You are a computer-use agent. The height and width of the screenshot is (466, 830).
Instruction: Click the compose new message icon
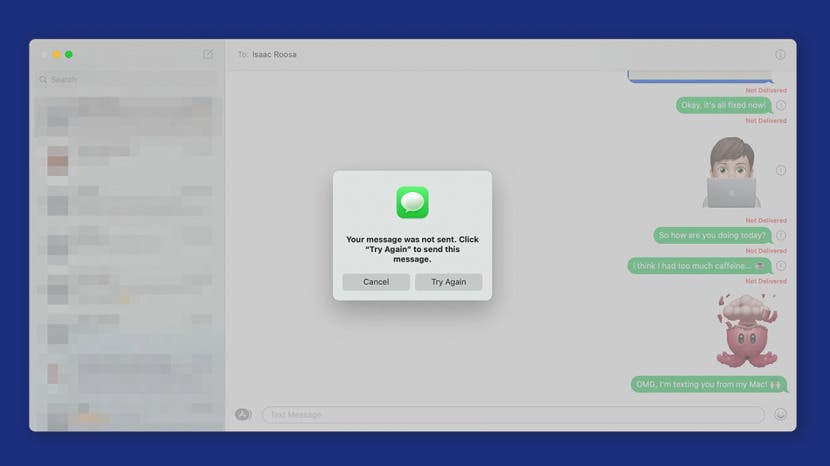click(x=208, y=54)
